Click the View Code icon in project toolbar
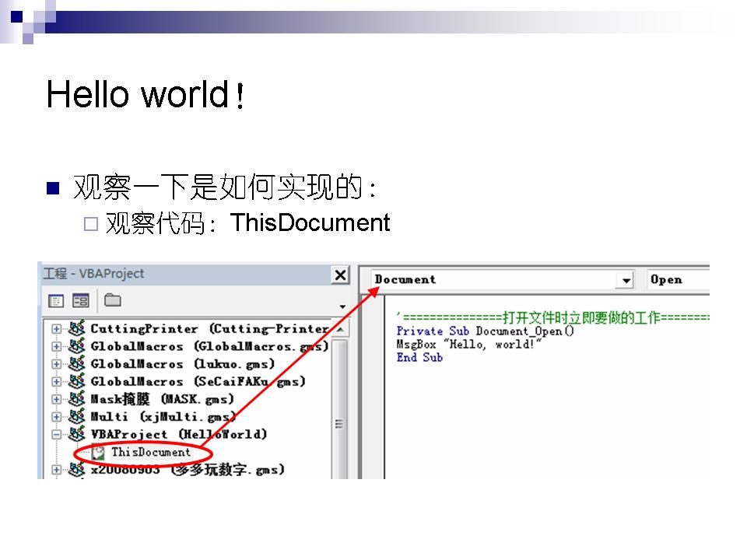This screenshot has width=747, height=560. 56,301
